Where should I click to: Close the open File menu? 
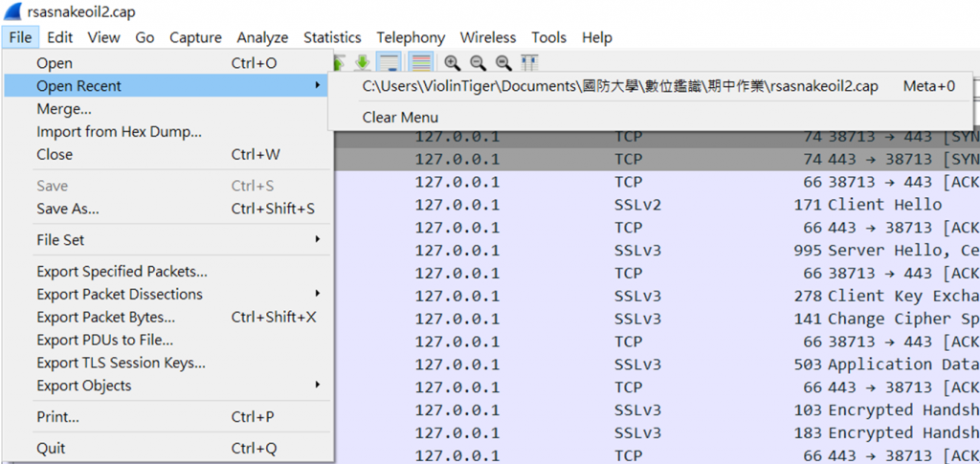[x=21, y=37]
